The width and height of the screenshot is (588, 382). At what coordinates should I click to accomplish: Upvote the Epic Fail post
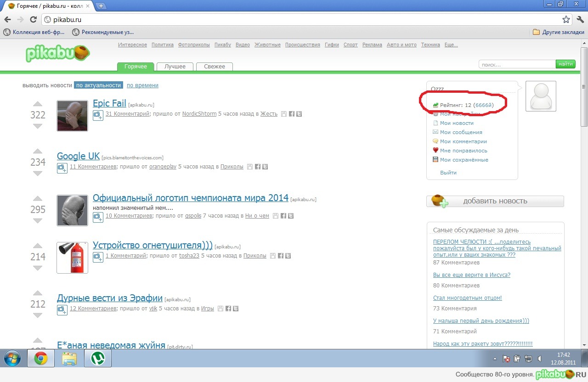[x=38, y=104]
